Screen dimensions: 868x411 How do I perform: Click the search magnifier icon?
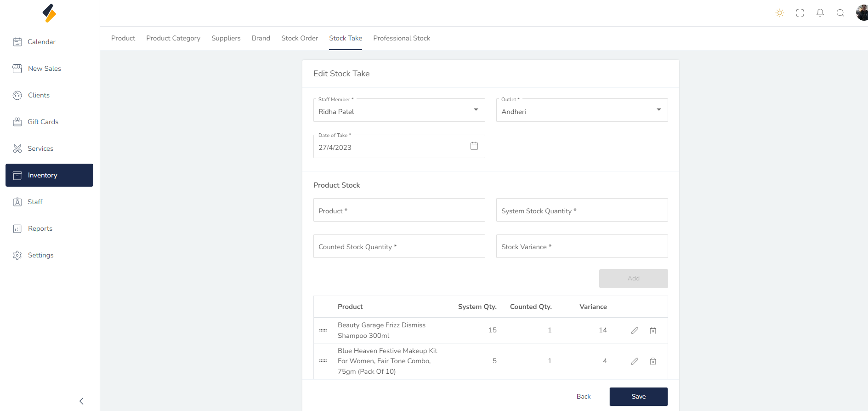[840, 13]
